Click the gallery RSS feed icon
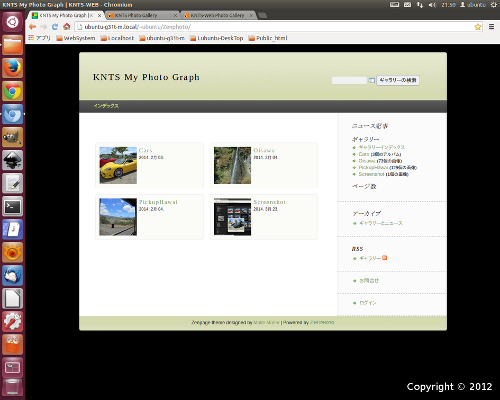The height and width of the screenshot is (400, 500). [385, 258]
